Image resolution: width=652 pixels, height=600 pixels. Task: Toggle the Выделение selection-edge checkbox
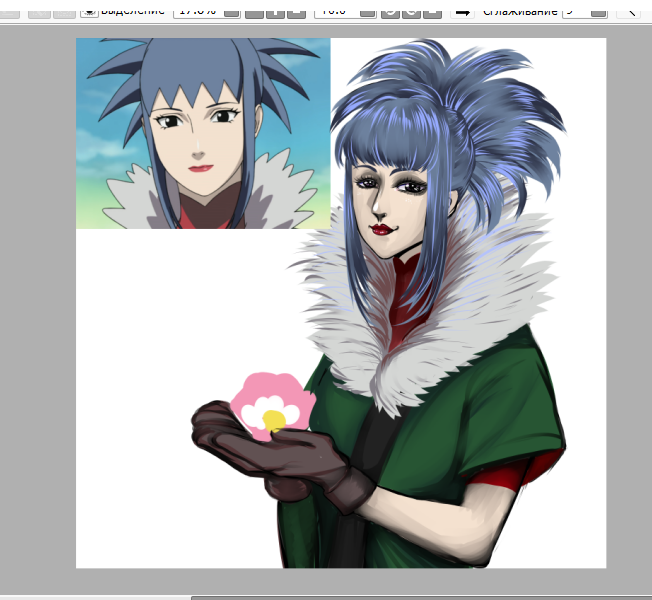point(89,12)
